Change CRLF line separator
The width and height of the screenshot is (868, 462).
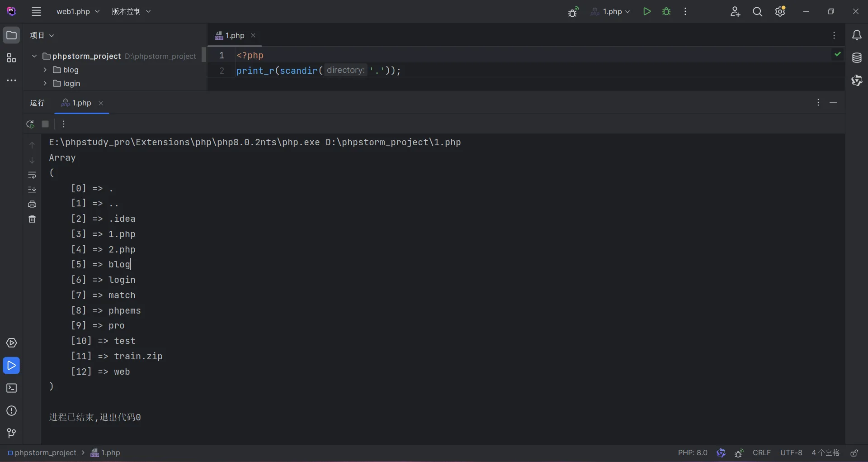click(x=762, y=453)
